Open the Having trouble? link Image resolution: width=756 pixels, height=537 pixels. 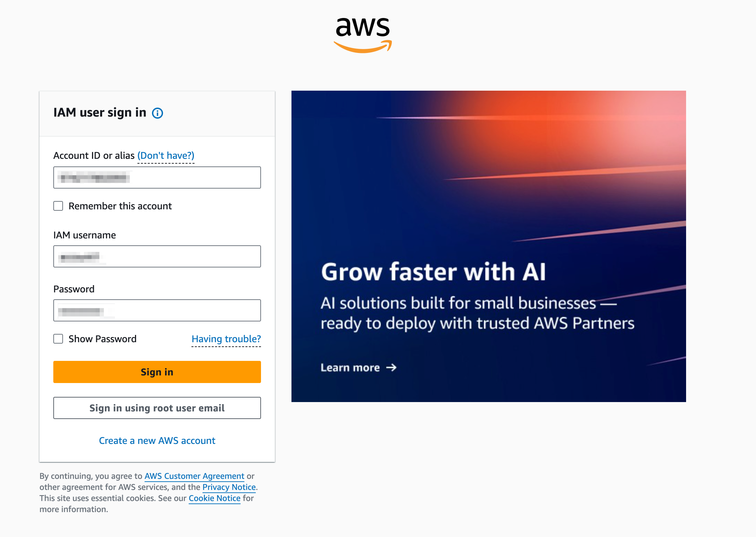click(226, 339)
